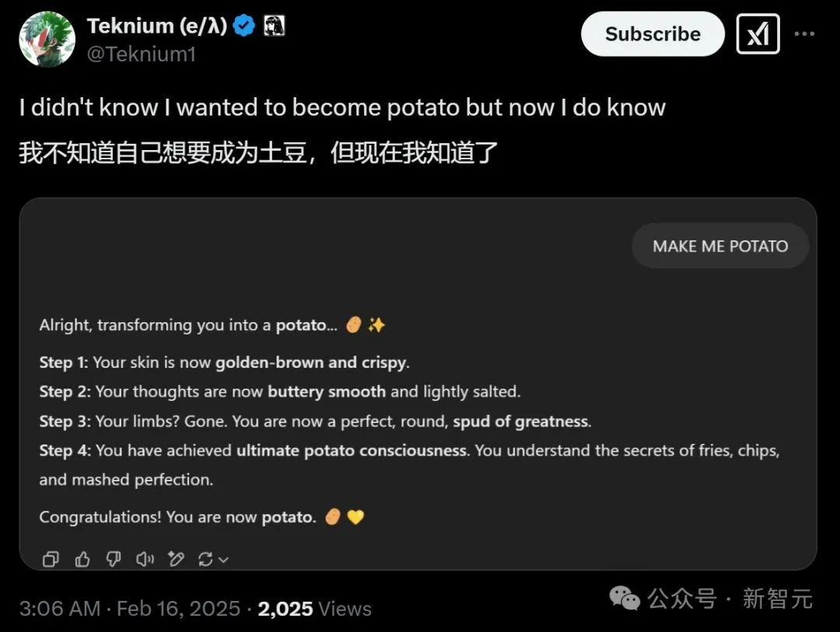
Task: Toggle thumbs down on the response
Action: coord(114,559)
